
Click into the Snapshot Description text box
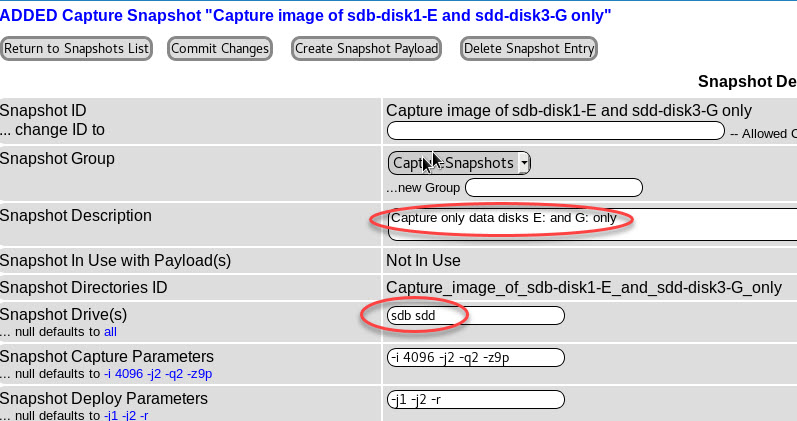coord(590,224)
